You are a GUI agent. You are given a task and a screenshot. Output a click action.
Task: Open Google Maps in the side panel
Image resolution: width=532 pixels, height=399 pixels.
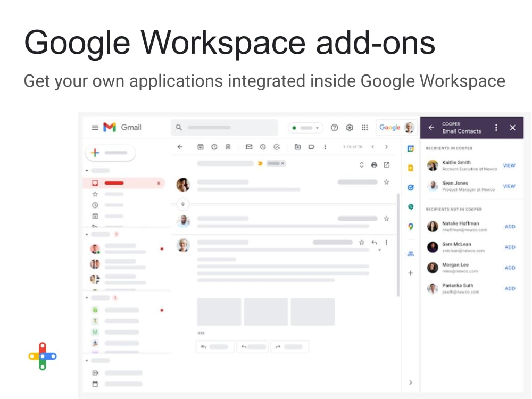[410, 226]
